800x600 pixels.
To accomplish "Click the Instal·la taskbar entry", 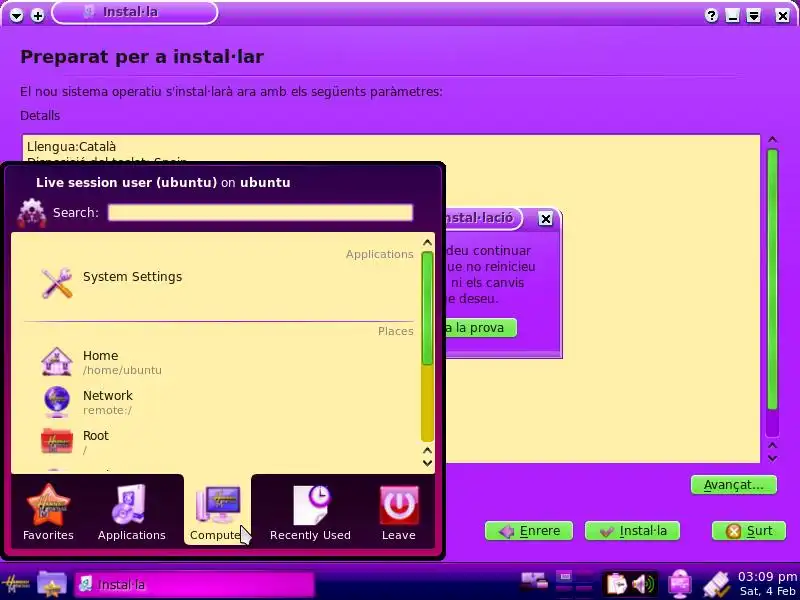I will tap(194, 585).
